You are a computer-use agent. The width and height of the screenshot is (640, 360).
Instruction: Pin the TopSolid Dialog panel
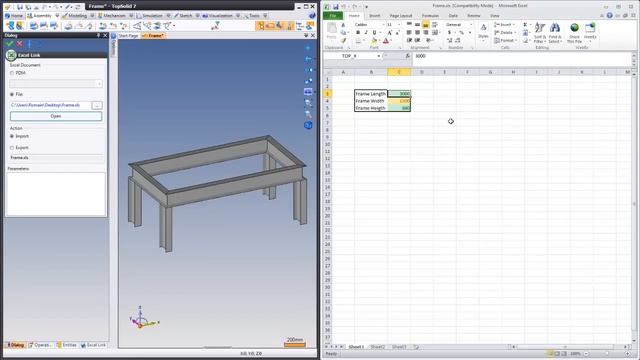[x=98, y=36]
